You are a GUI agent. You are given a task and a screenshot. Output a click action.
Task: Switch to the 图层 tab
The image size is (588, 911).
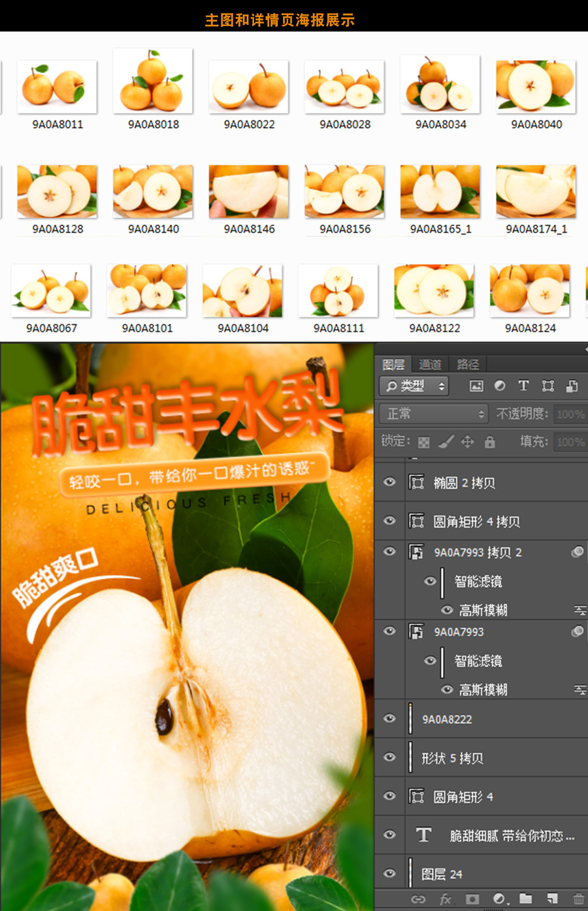[x=393, y=365]
